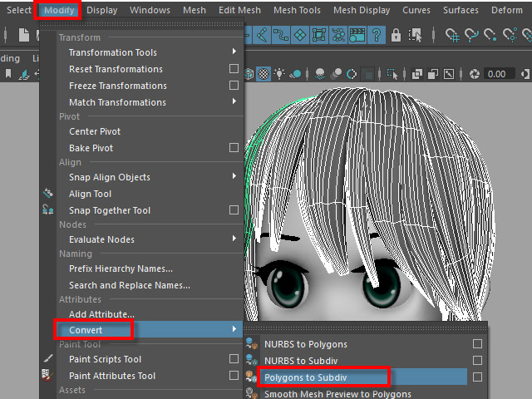The height and width of the screenshot is (399, 532).
Task: Click the help question mark icon
Action: tap(377, 36)
